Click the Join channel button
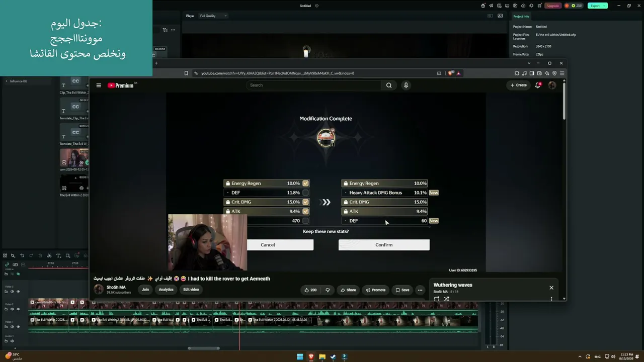 pos(145,290)
